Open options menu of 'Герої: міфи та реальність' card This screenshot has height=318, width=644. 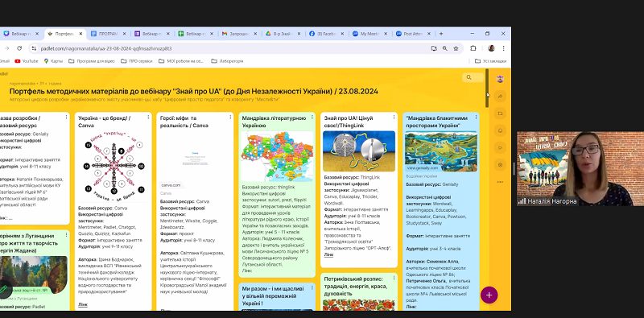pyautogui.click(x=230, y=118)
